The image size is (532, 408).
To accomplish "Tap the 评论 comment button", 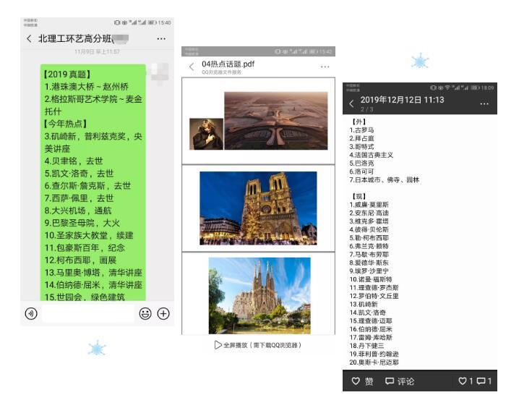I will (400, 381).
